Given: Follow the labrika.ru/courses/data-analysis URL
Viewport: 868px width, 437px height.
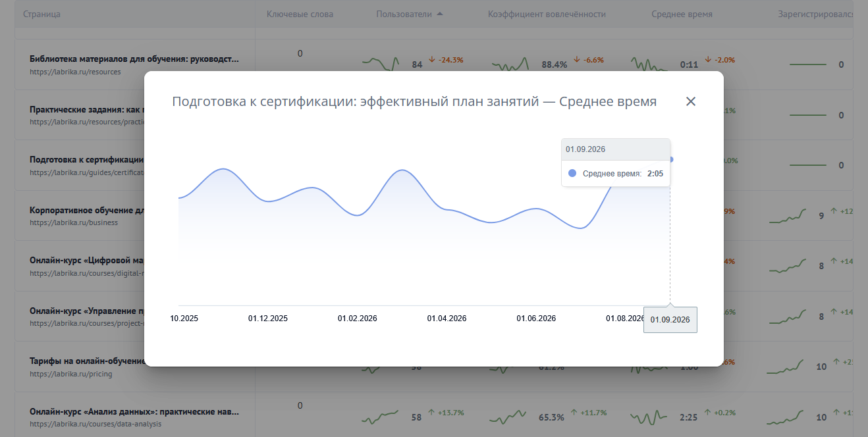Looking at the screenshot, I should pyautogui.click(x=95, y=424).
